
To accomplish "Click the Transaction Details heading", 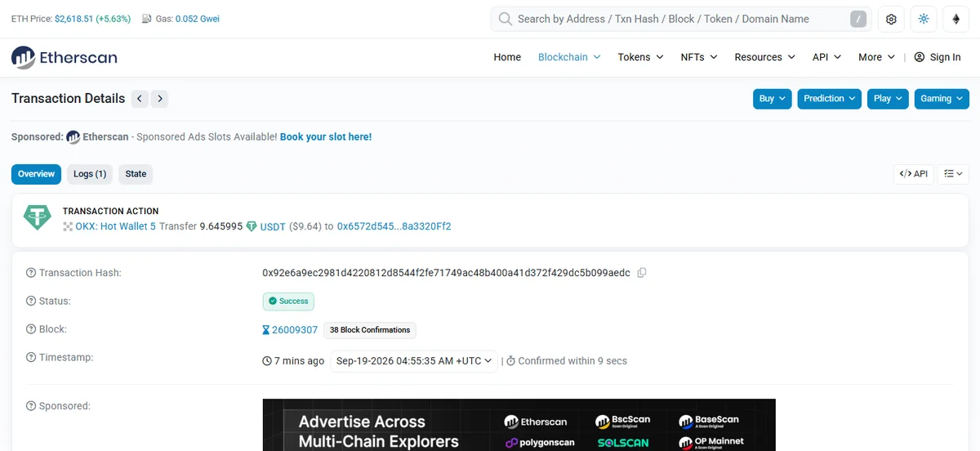I will pyautogui.click(x=69, y=99).
